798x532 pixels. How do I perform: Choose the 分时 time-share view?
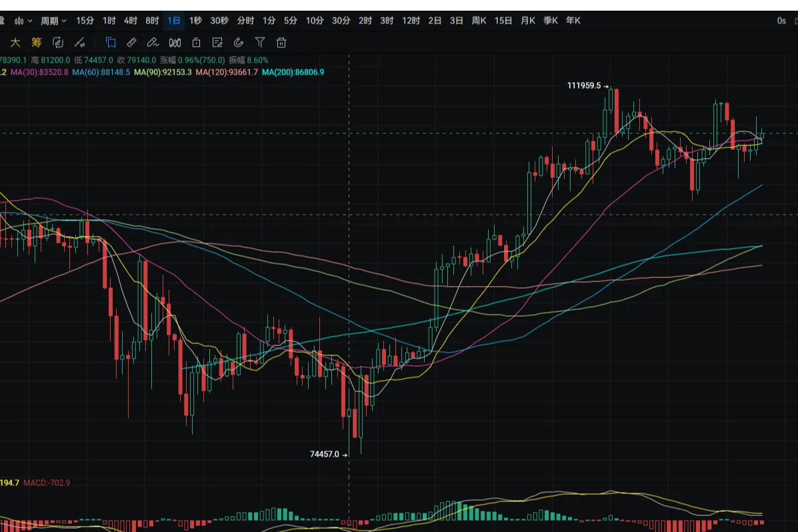(245, 21)
